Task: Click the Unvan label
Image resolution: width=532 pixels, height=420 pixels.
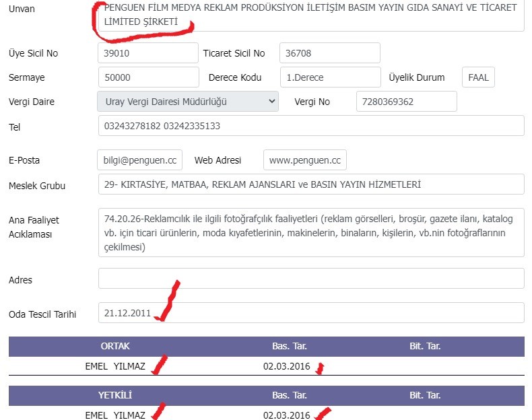Action: tap(22, 9)
